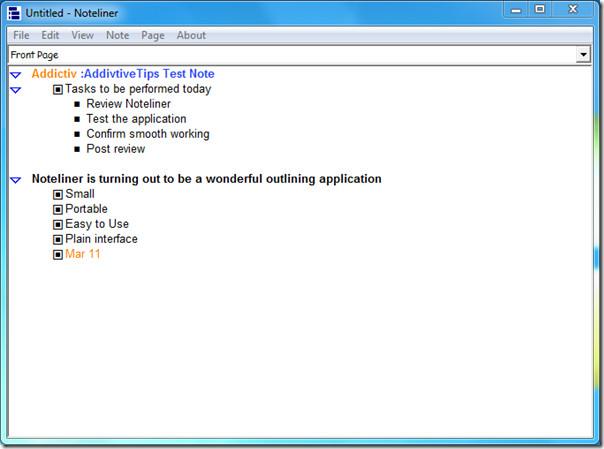
Task: Click the bullet beside Confirm smooth working
Action: coord(77,134)
